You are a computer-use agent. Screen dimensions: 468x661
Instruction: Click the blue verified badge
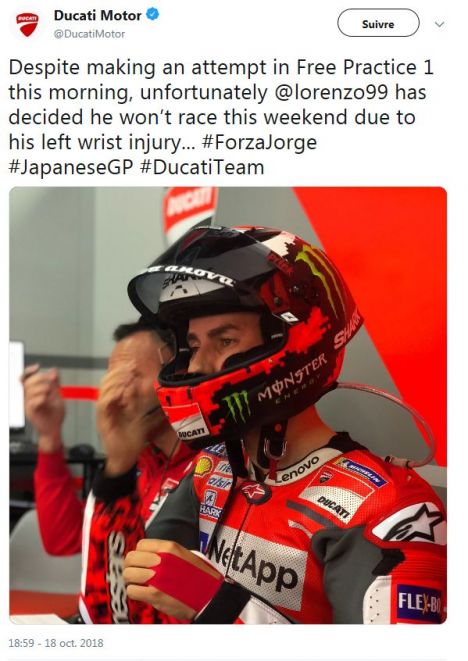(x=152, y=15)
